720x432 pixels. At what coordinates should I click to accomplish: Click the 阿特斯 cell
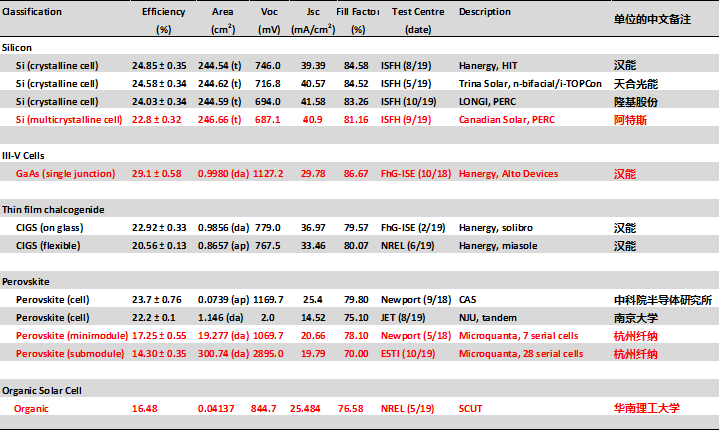(630, 120)
